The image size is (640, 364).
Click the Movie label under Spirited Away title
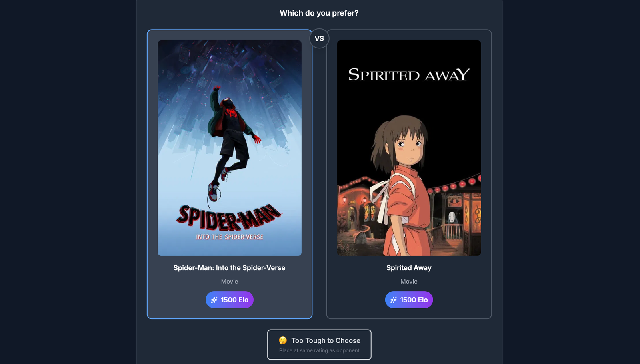pyautogui.click(x=409, y=282)
